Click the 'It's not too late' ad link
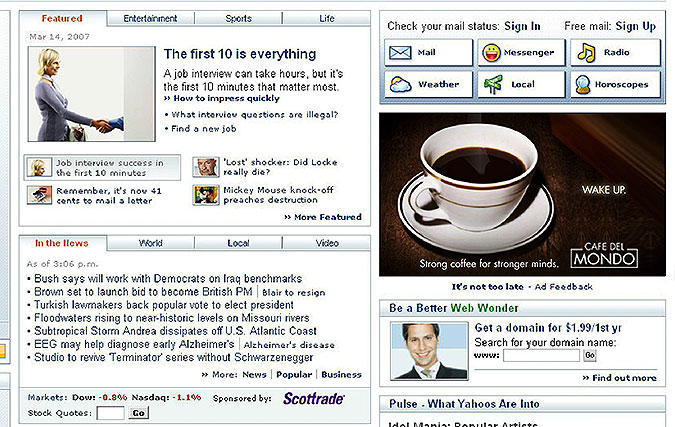The image size is (675, 427). pos(487,287)
